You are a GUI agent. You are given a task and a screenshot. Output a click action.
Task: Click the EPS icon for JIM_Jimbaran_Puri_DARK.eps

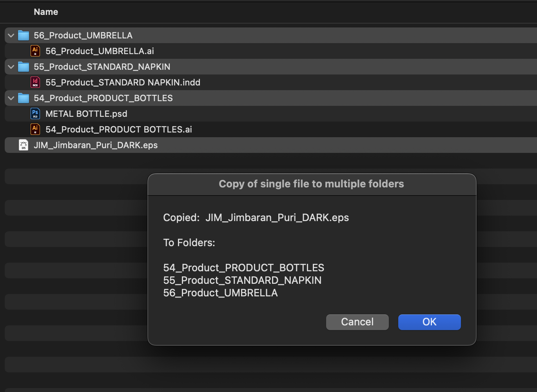pos(24,145)
